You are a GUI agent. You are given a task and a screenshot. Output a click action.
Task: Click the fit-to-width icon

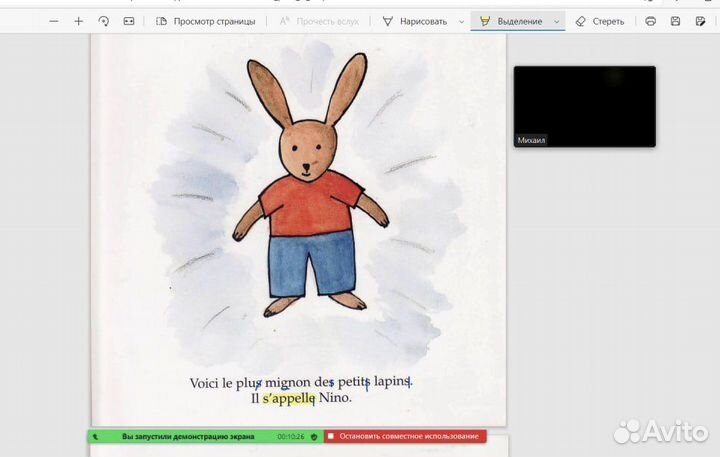click(129, 21)
